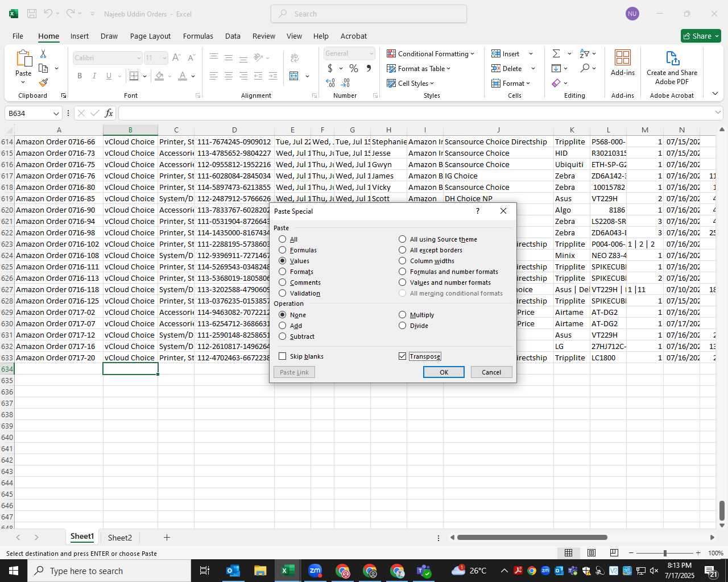Viewport: 728px width, 582px height.
Task: Click the zoom slider handle in status bar
Action: (x=665, y=553)
